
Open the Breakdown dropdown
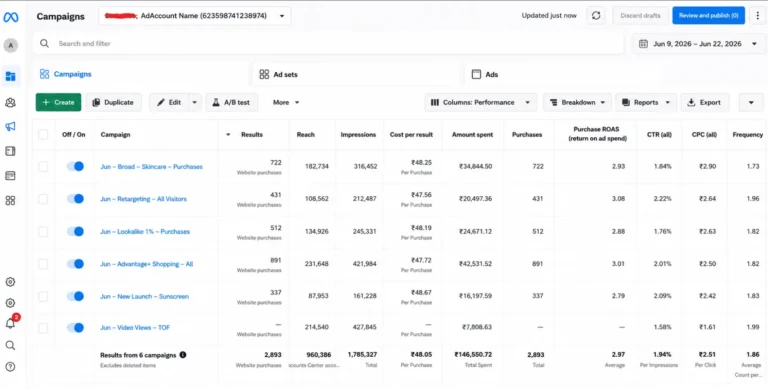pos(577,102)
